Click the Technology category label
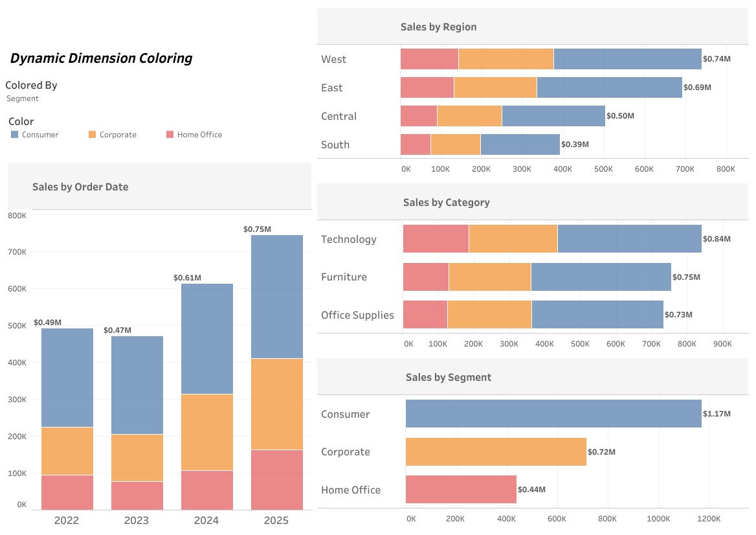The image size is (756, 535). (x=348, y=239)
